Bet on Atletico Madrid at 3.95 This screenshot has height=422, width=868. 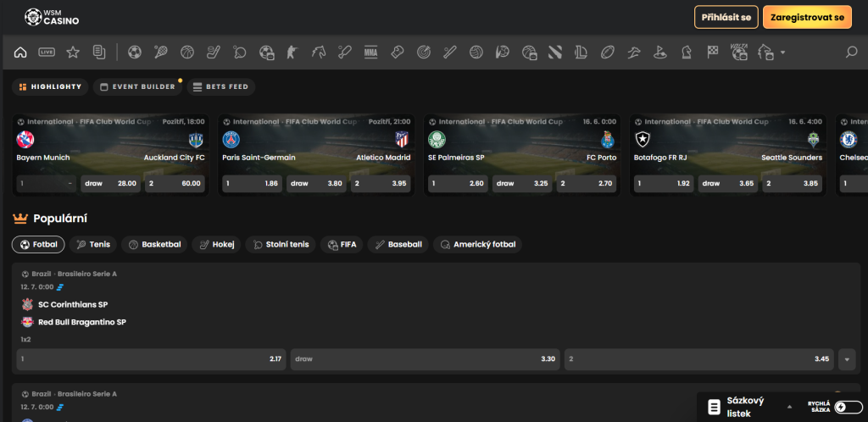coord(381,184)
